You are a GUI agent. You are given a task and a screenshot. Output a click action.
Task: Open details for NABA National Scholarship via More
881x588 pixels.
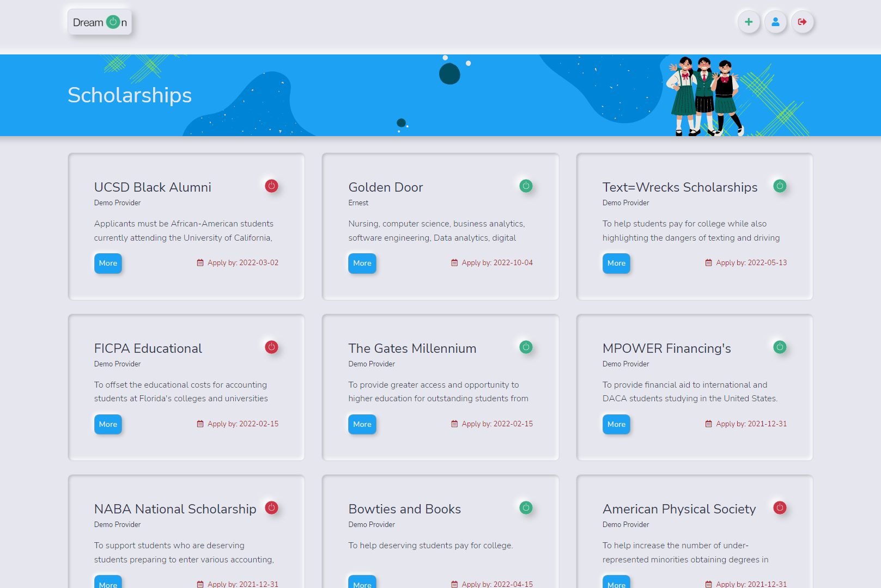(x=108, y=584)
